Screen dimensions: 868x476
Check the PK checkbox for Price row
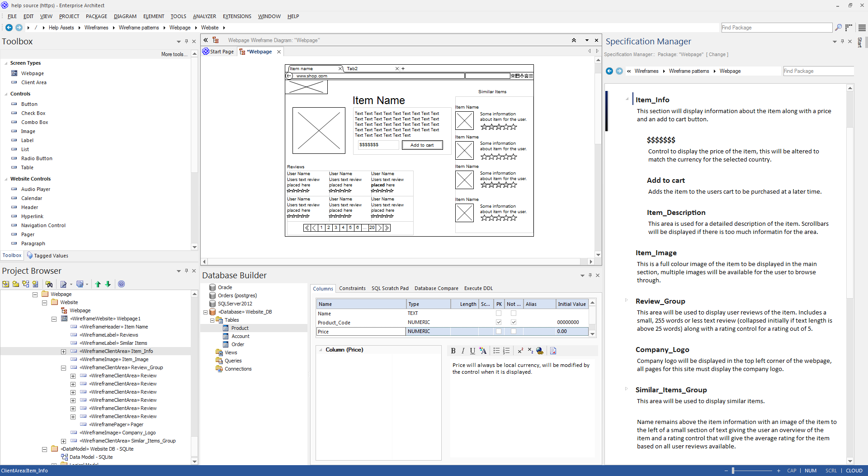tap(499, 331)
